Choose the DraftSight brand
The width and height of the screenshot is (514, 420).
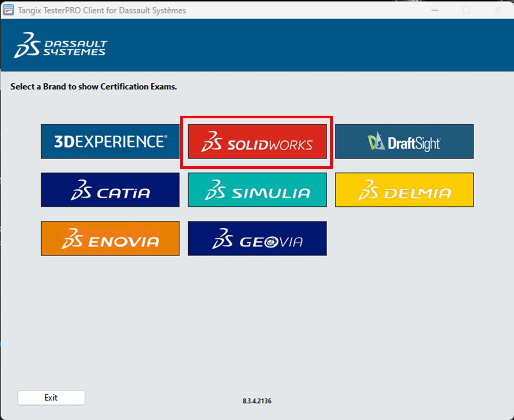tap(404, 141)
